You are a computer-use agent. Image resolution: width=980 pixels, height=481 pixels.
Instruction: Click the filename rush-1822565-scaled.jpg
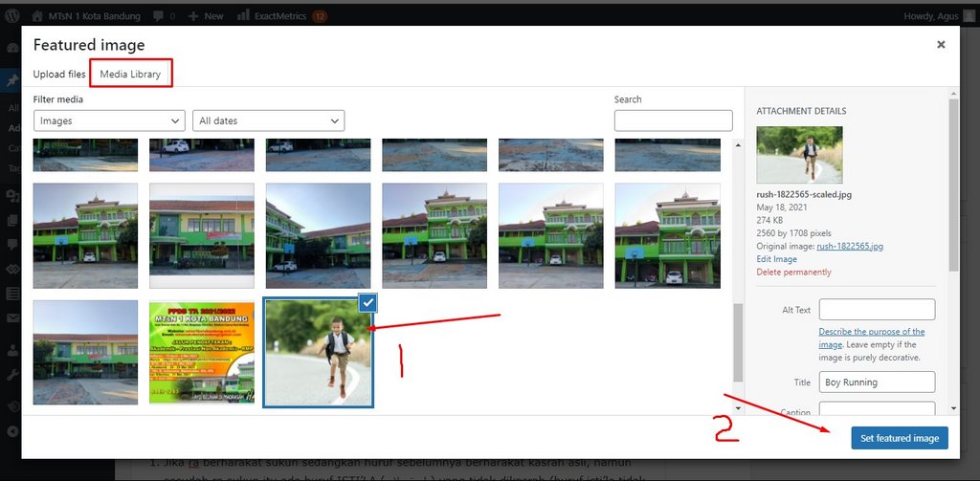point(804,194)
